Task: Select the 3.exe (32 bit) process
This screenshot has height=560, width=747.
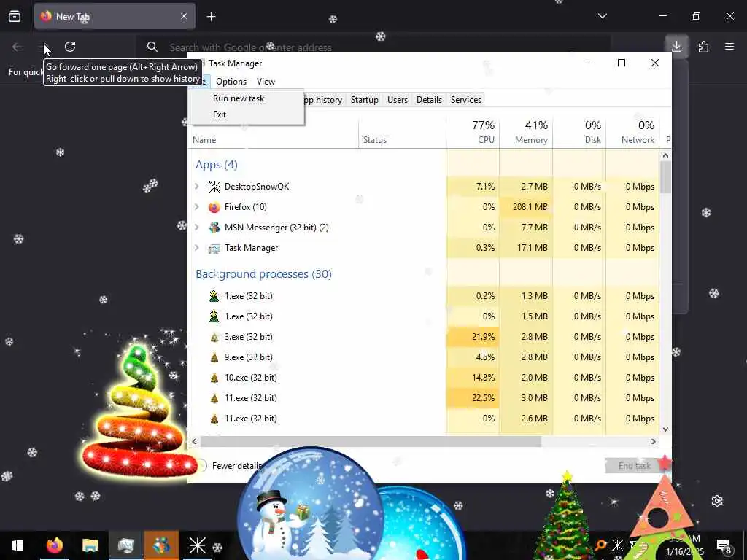Action: 424,337
